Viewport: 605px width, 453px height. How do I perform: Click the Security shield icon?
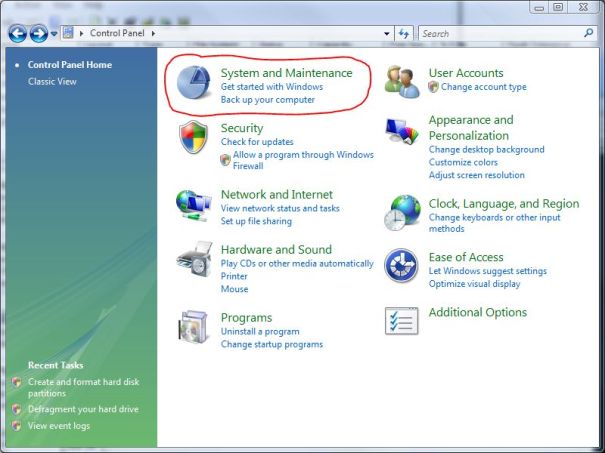[x=194, y=139]
